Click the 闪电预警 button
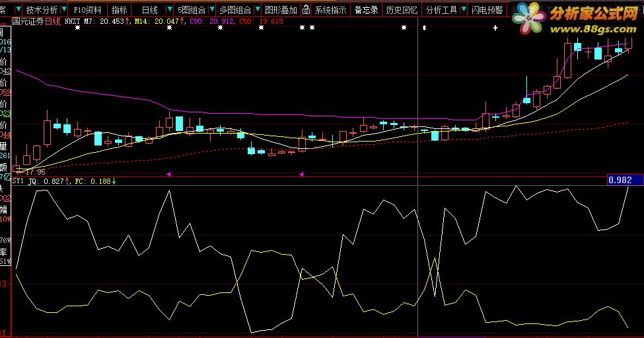 pyautogui.click(x=487, y=10)
